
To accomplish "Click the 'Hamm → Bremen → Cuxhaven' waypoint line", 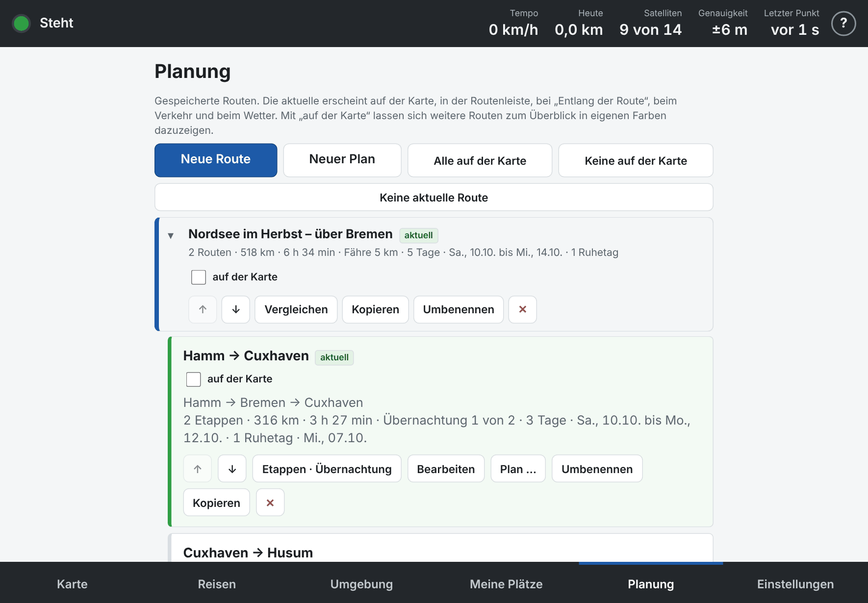I will (273, 402).
